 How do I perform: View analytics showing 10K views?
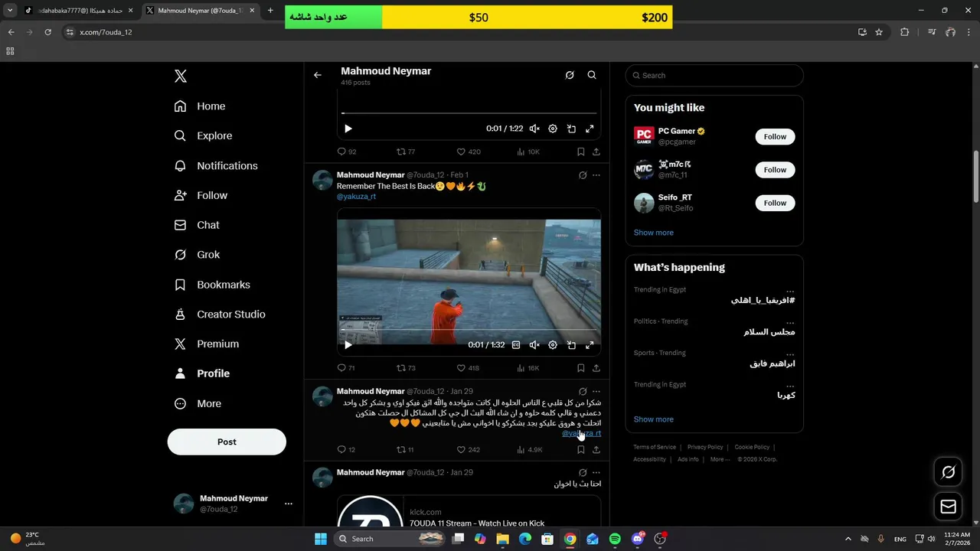pos(528,152)
